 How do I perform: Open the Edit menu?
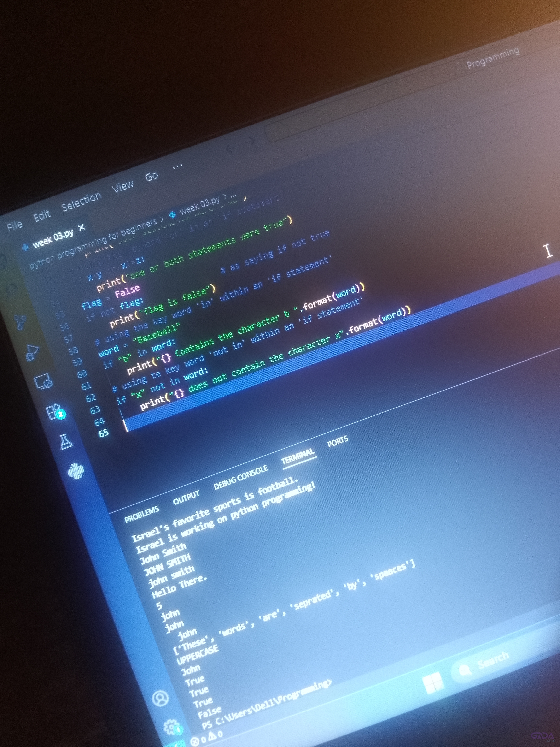42,215
